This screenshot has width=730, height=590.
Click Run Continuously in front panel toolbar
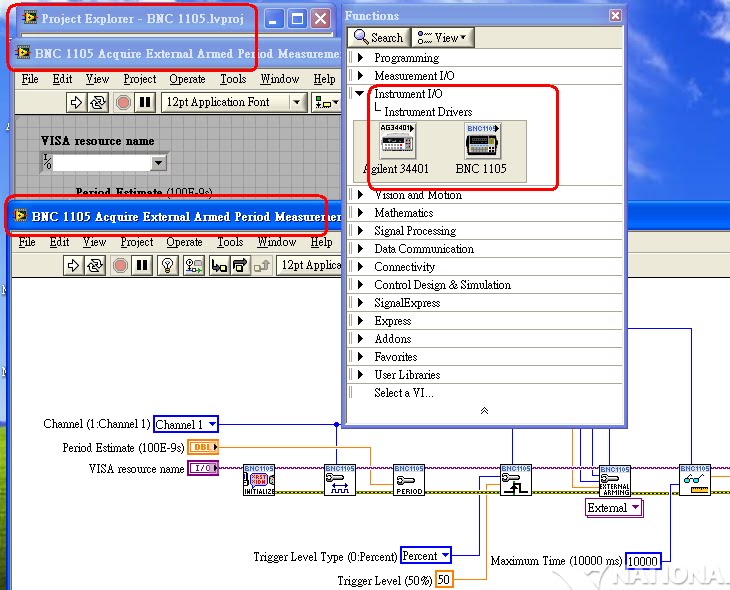pos(97,102)
